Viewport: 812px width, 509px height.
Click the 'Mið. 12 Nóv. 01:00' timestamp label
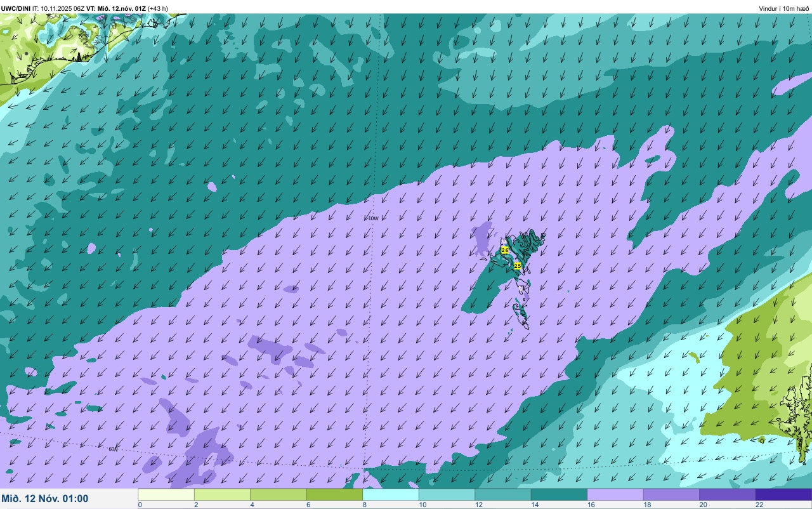click(x=45, y=499)
